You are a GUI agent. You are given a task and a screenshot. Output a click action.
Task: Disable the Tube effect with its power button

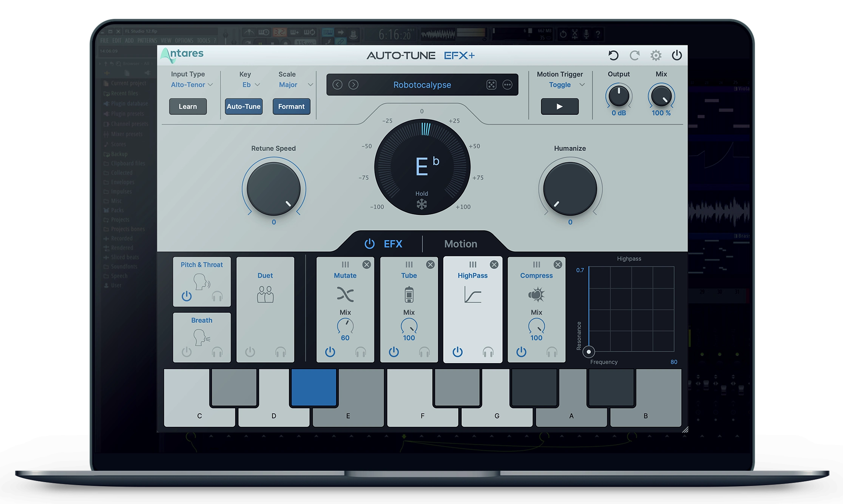393,352
